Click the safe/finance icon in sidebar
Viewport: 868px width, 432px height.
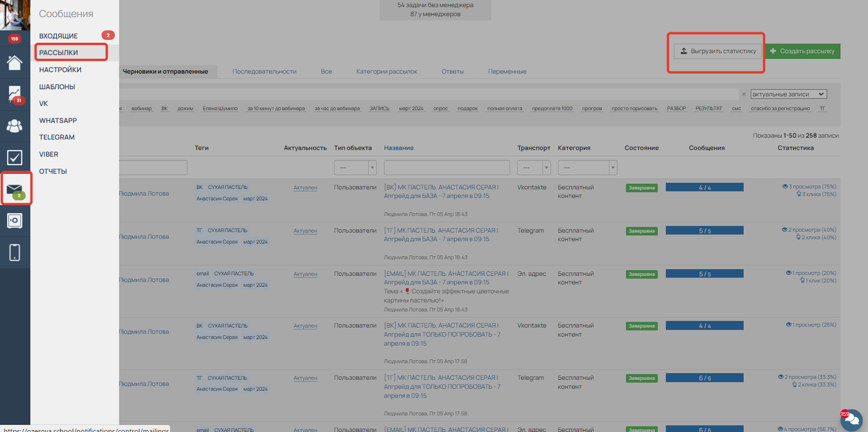tap(15, 221)
